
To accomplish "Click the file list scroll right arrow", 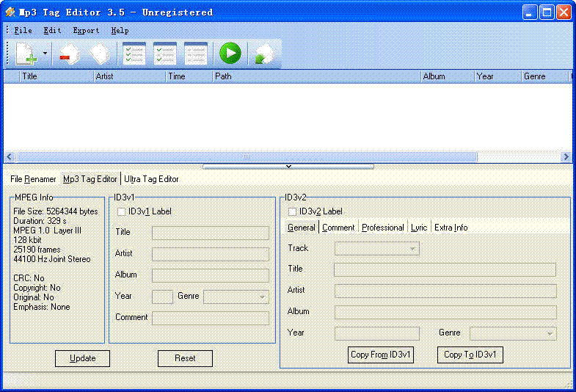I will [566, 157].
